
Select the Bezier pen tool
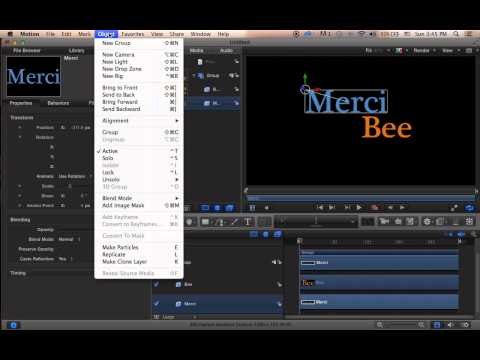(219, 222)
